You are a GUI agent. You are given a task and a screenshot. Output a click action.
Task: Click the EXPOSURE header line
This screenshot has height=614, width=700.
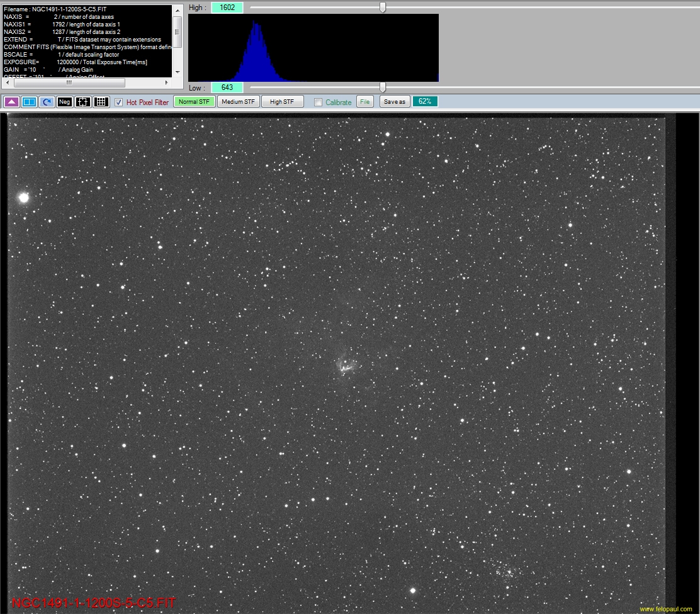click(x=76, y=62)
